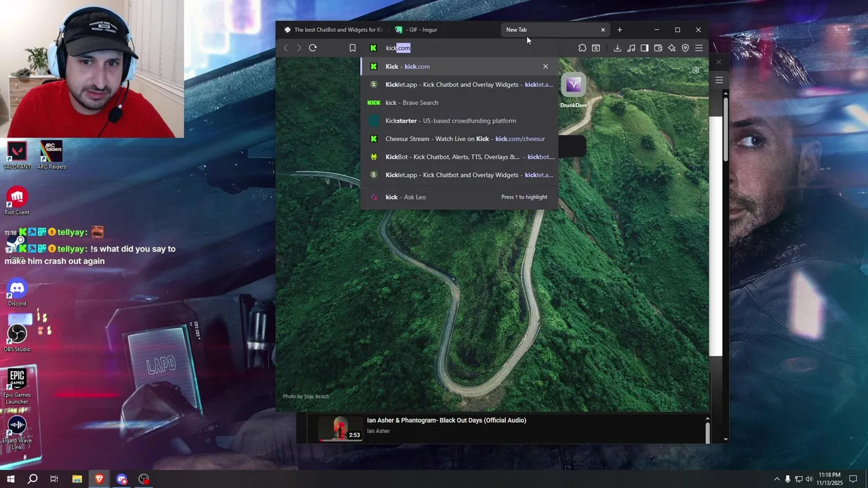
Task: Choose the Kick - kick.com suggestion
Action: [x=459, y=66]
